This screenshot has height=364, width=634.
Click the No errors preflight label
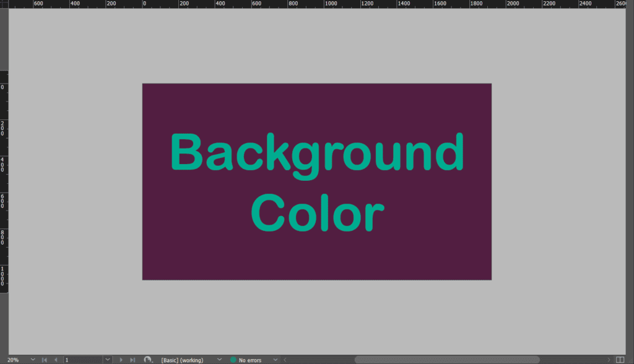[x=250, y=360]
